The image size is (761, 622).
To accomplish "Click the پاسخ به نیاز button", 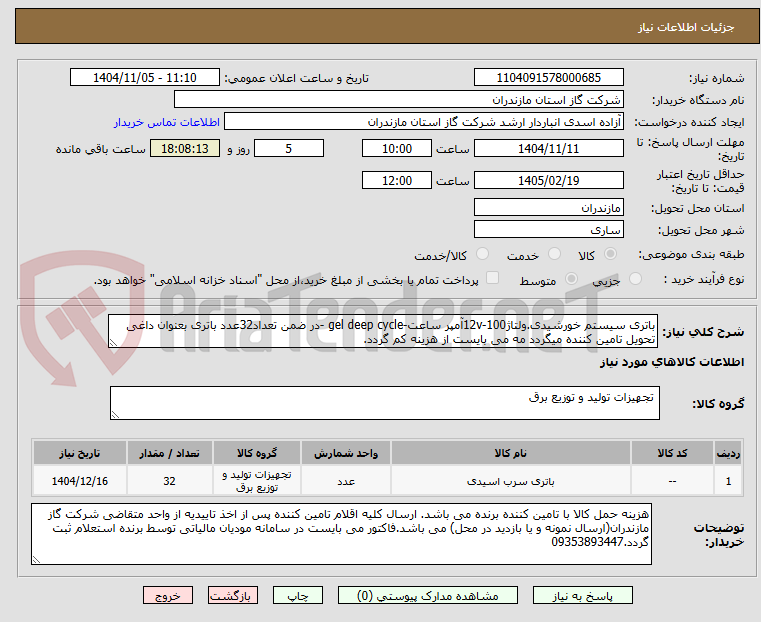I will click(x=582, y=596).
